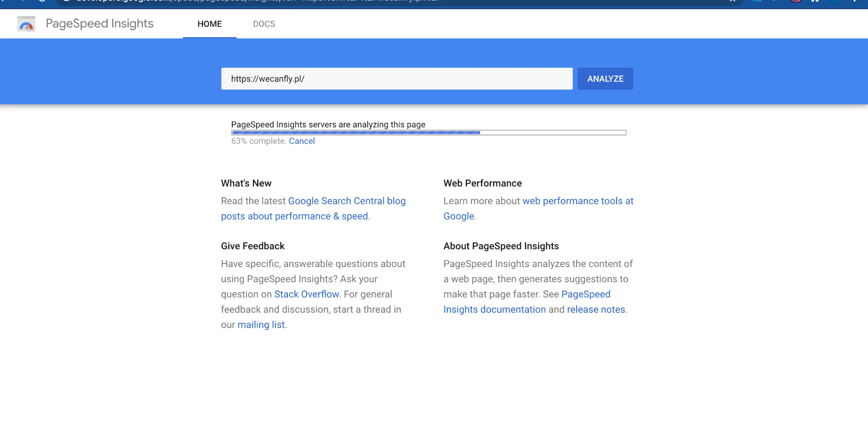
Task: Click the analysis progress bar
Action: pyautogui.click(x=429, y=132)
